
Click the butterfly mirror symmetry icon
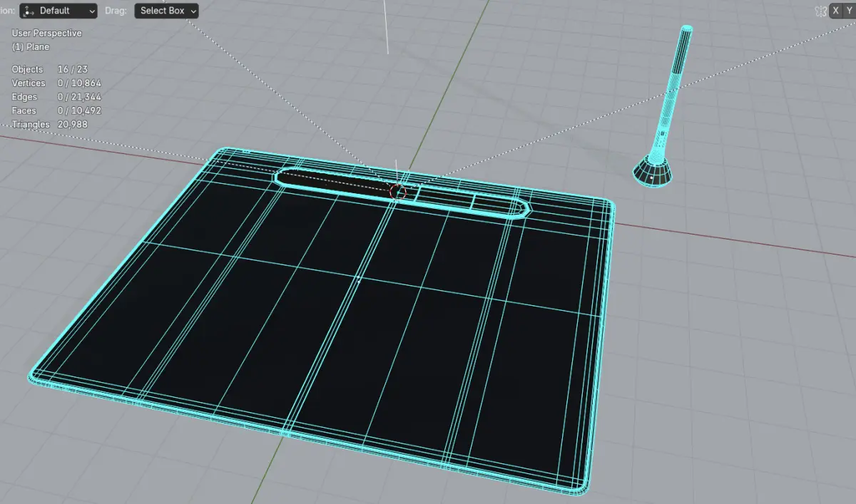820,11
